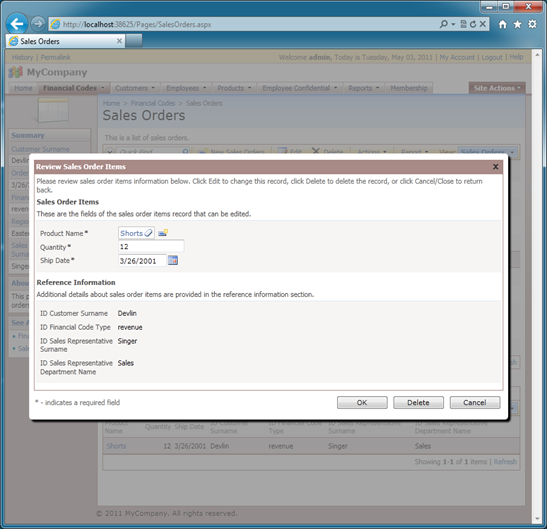
Task: Cancel the sales order items dialog
Action: (x=475, y=402)
